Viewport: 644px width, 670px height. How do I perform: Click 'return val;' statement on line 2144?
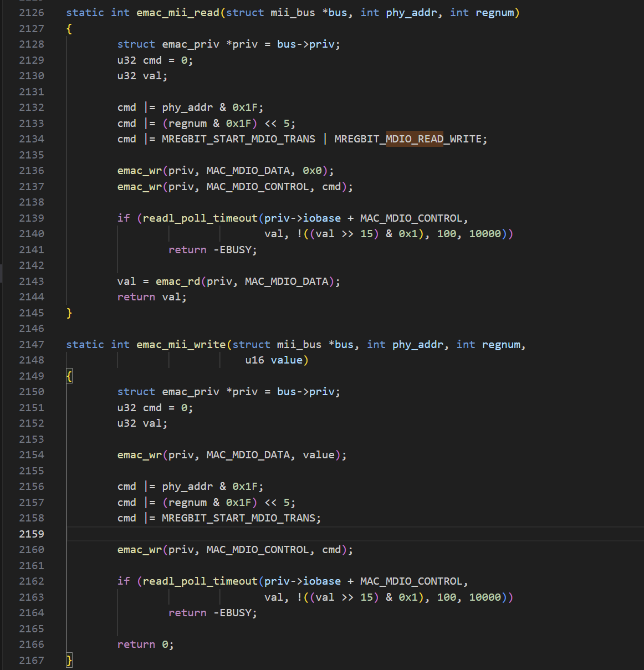151,297
